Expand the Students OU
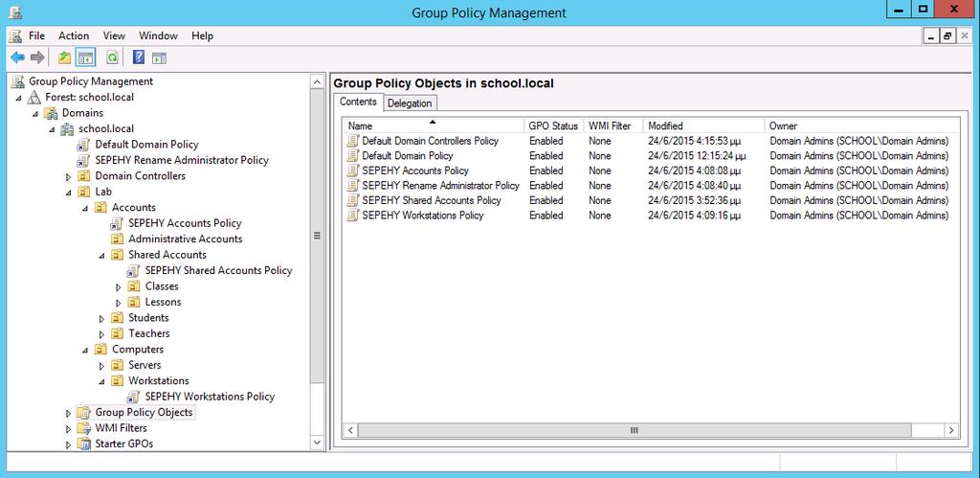This screenshot has width=980, height=478. click(101, 318)
